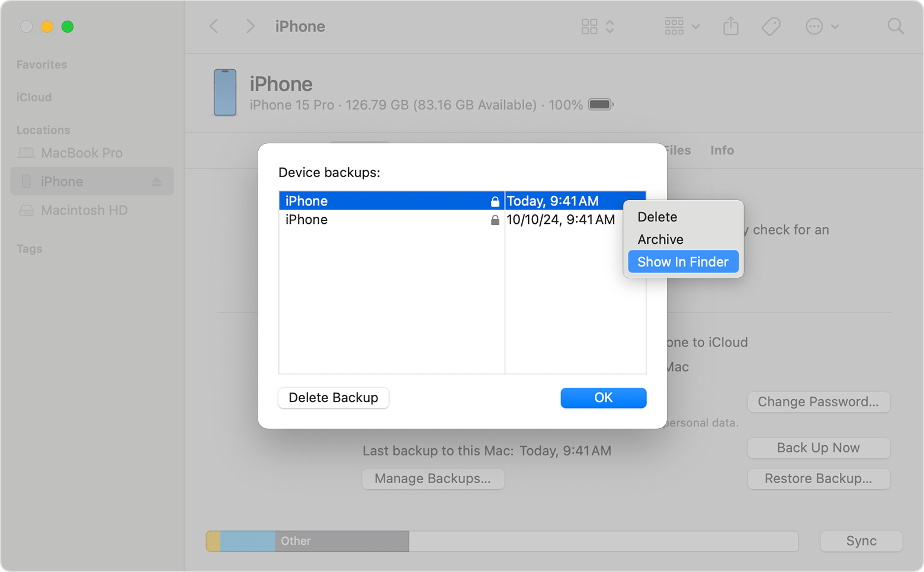Click the Last backup to this Mac text

(487, 451)
